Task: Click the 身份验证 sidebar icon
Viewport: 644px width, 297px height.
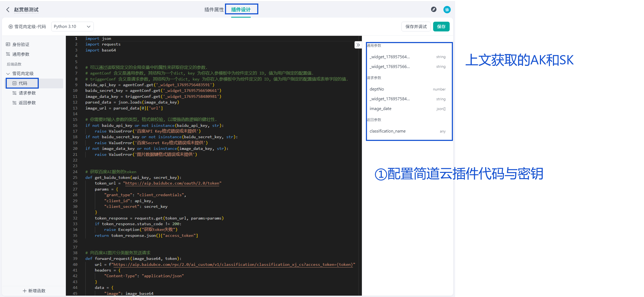Action: (8, 44)
